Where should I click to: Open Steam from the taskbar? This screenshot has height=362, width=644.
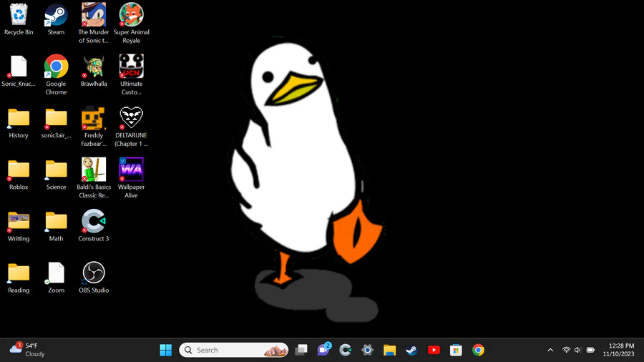[x=411, y=350]
